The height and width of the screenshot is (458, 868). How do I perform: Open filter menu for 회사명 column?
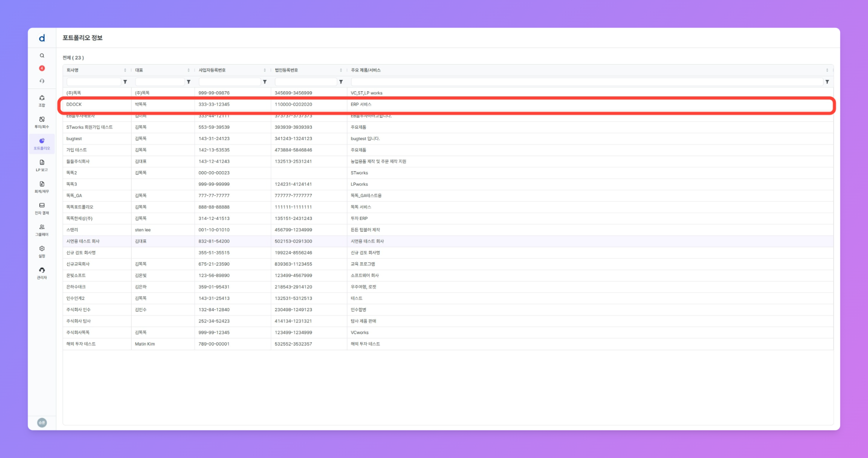pos(125,82)
